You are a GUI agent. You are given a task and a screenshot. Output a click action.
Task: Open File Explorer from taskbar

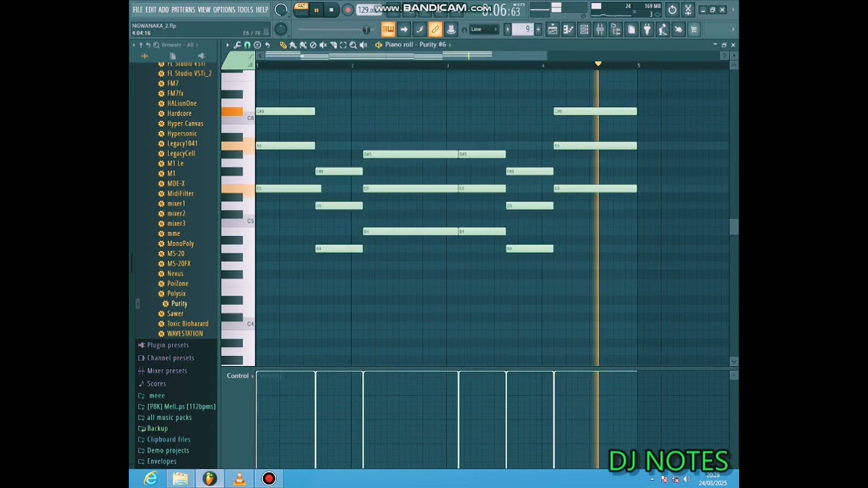[x=180, y=479]
